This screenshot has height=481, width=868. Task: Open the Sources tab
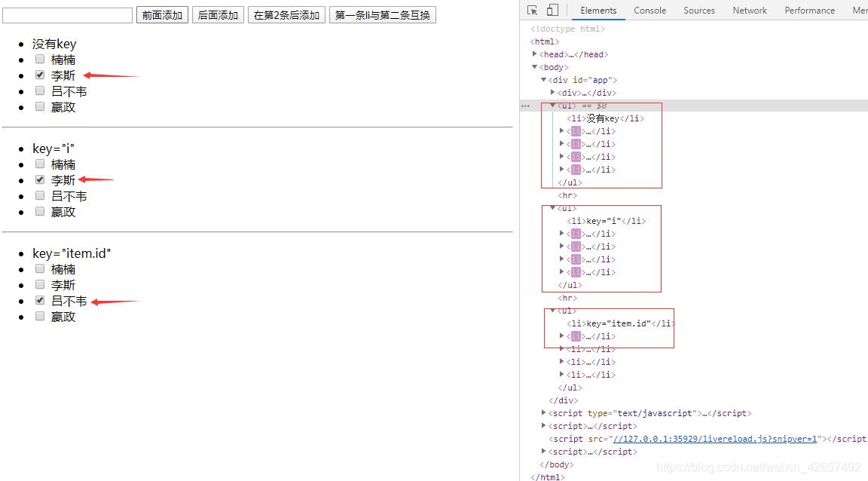tap(699, 11)
